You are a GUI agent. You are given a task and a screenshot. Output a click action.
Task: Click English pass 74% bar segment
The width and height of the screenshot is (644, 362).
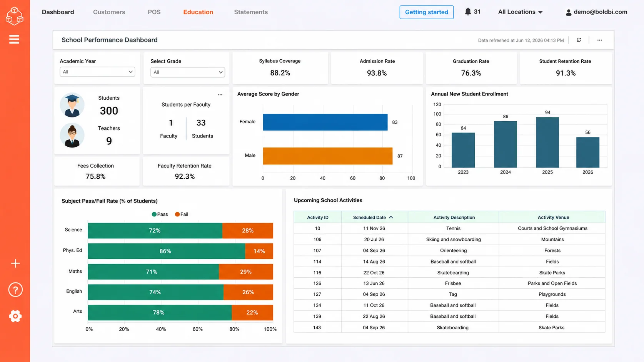(155, 292)
